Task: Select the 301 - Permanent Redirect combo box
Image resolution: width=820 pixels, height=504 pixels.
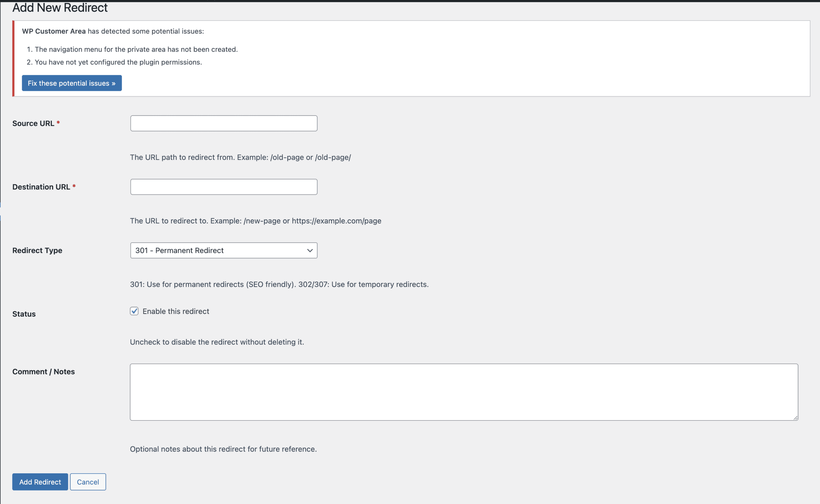Action: 223,250
